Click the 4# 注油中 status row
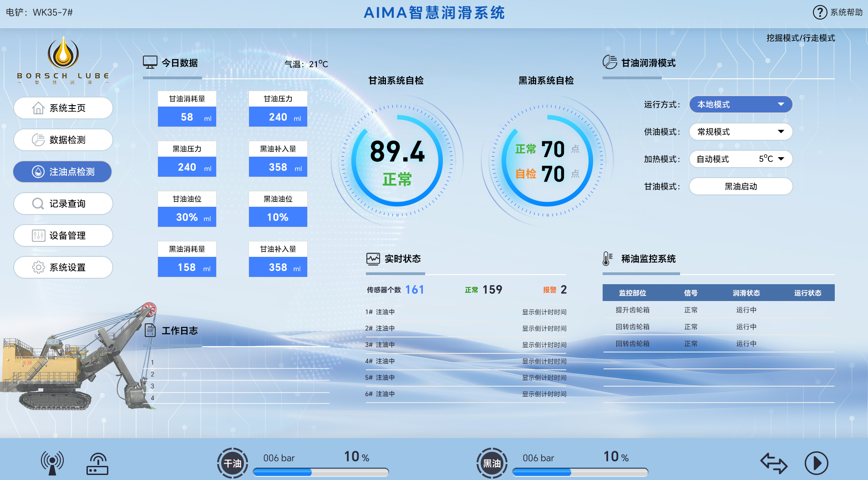The width and height of the screenshot is (868, 480). tap(466, 361)
